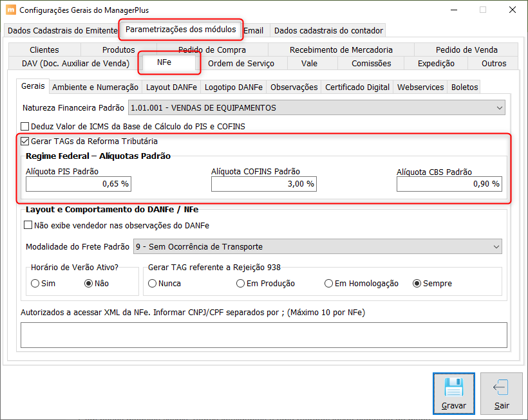Viewport: 528px width, 420px height.
Task: Select Em Produção radio option
Action: click(241, 284)
